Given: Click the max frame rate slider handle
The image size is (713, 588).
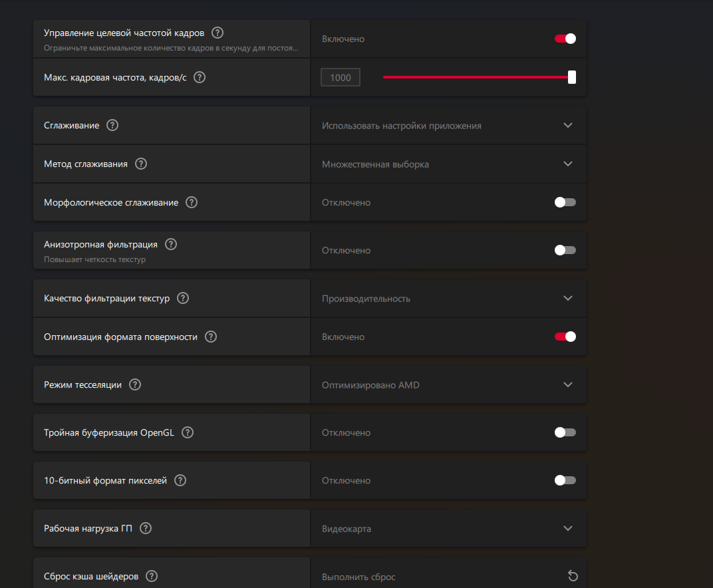Looking at the screenshot, I should [572, 77].
